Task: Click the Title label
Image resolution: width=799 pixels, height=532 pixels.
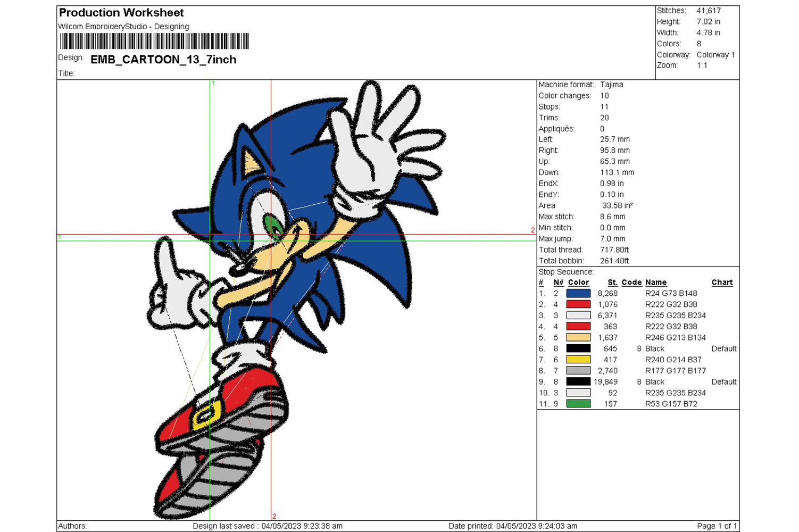Action: click(66, 73)
